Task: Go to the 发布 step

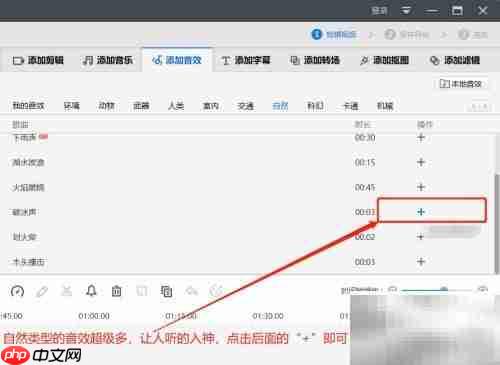Action: coord(473,34)
